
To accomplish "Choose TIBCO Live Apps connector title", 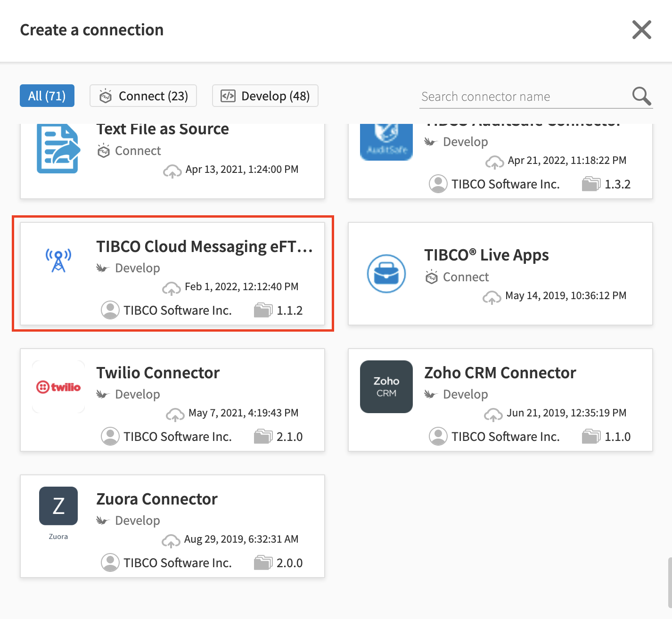I will click(486, 255).
